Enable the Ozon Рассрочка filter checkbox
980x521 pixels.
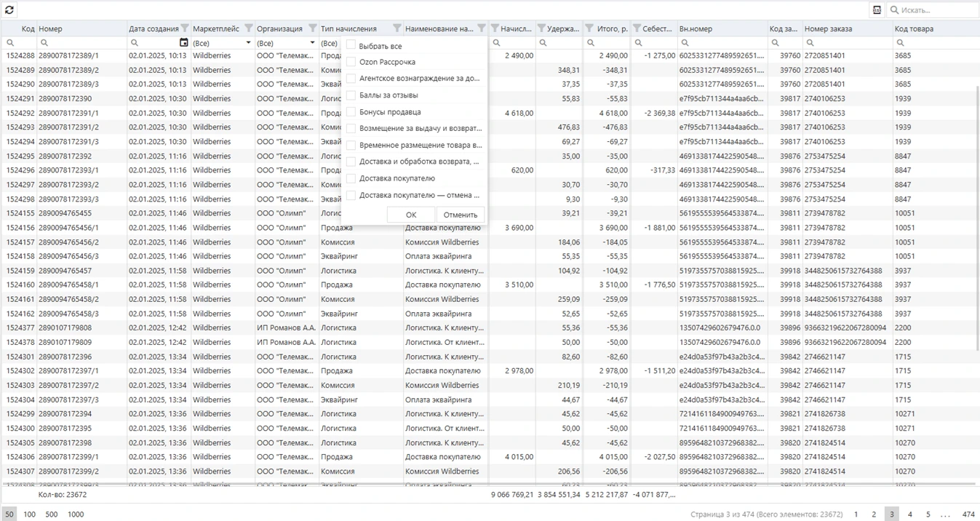tap(351, 62)
